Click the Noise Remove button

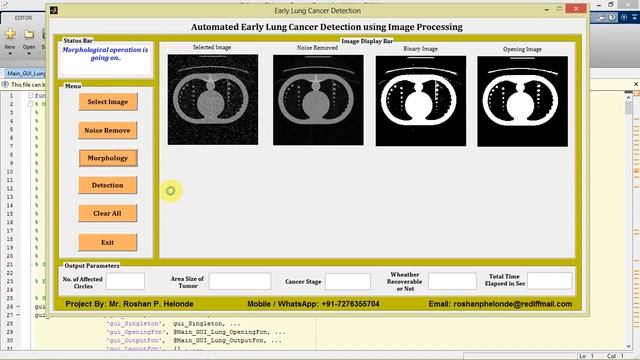pos(108,130)
